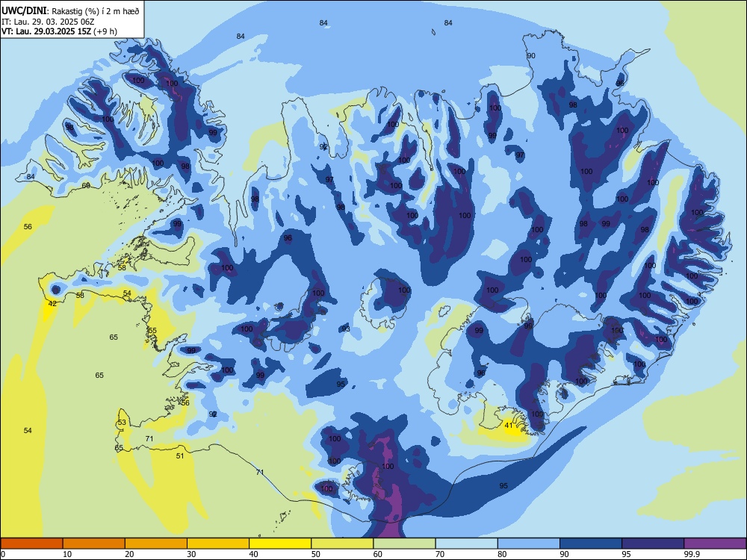Click the '41' humidity value on the map
This screenshot has width=747, height=560.
(x=509, y=426)
